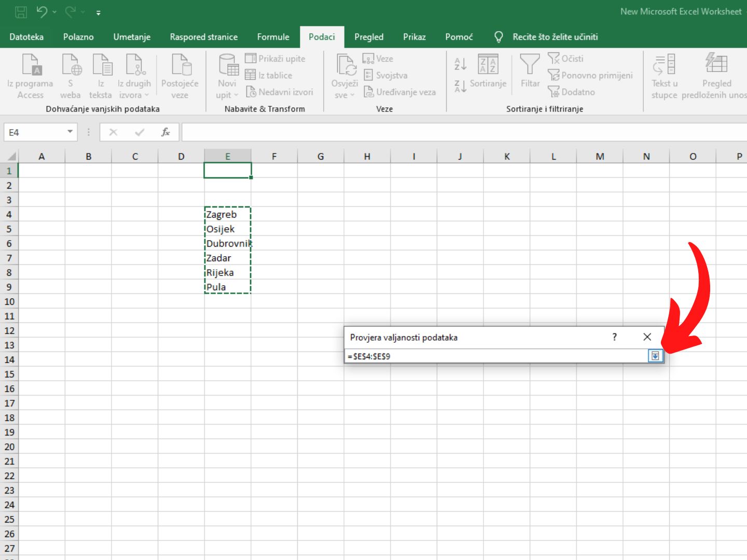Click the help question mark in dialog
The height and width of the screenshot is (560, 747).
click(x=615, y=337)
